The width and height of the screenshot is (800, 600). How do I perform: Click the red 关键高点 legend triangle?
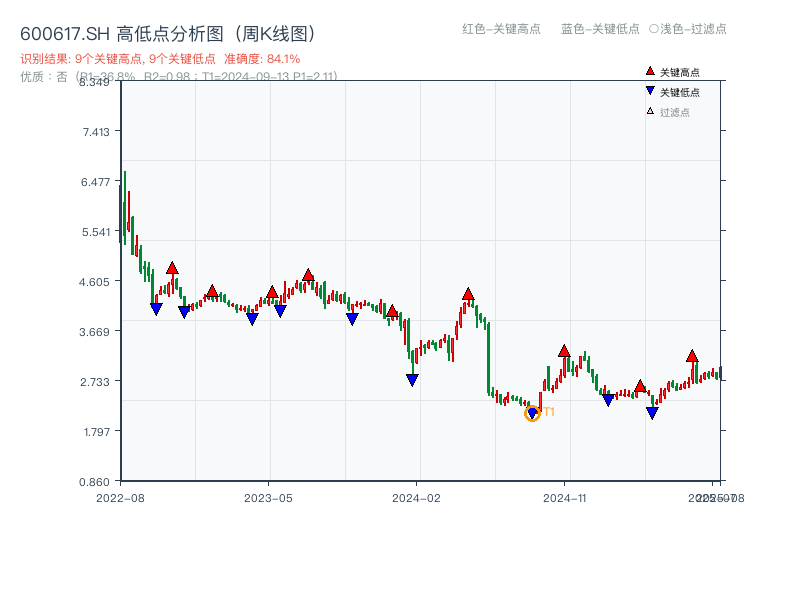tap(650, 72)
